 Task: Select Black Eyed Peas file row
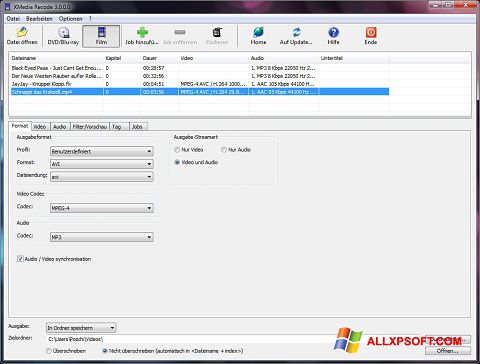click(199, 68)
